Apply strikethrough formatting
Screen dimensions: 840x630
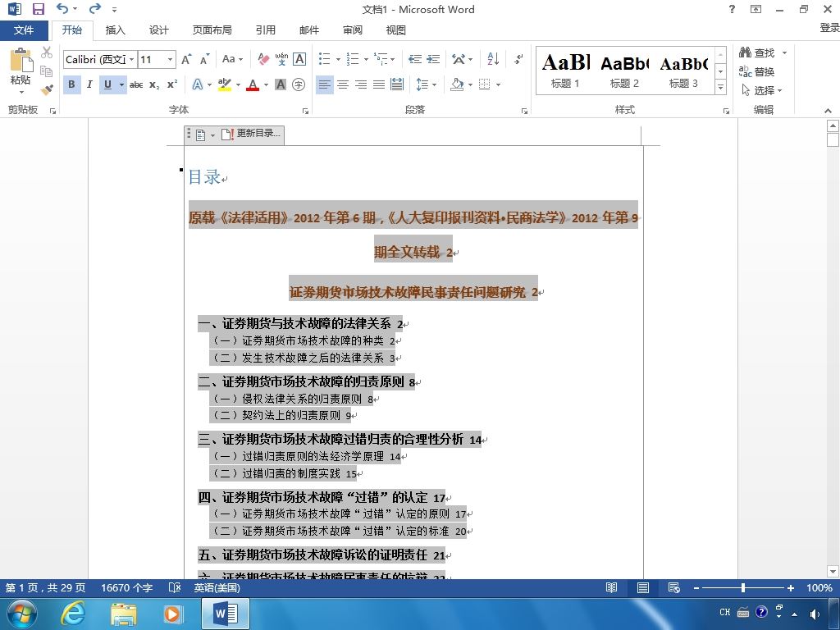tap(136, 84)
